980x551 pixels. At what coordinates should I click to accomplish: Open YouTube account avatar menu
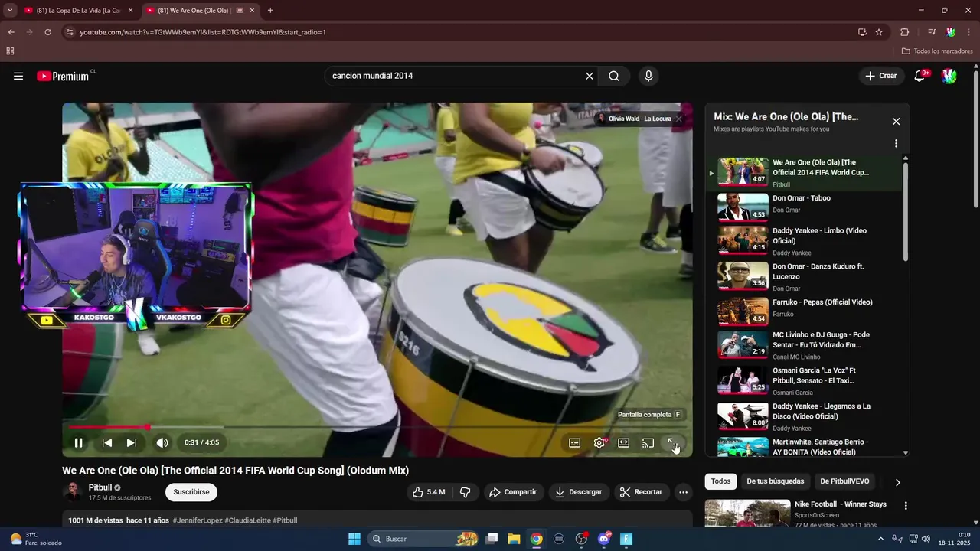pos(949,76)
